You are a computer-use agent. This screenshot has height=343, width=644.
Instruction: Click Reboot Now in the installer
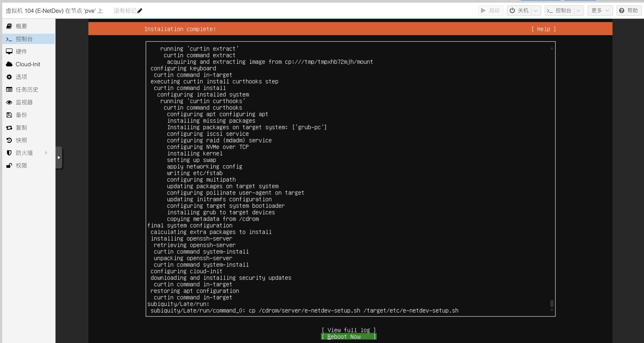click(349, 336)
